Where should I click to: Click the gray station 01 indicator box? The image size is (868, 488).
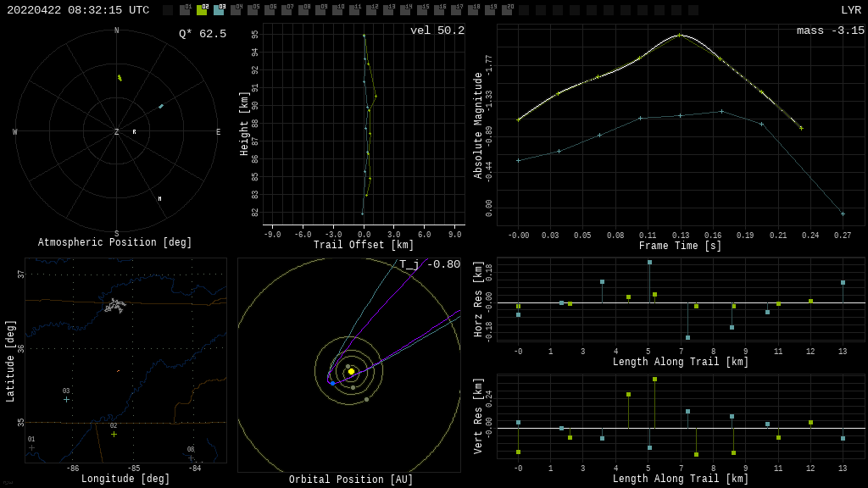[185, 10]
